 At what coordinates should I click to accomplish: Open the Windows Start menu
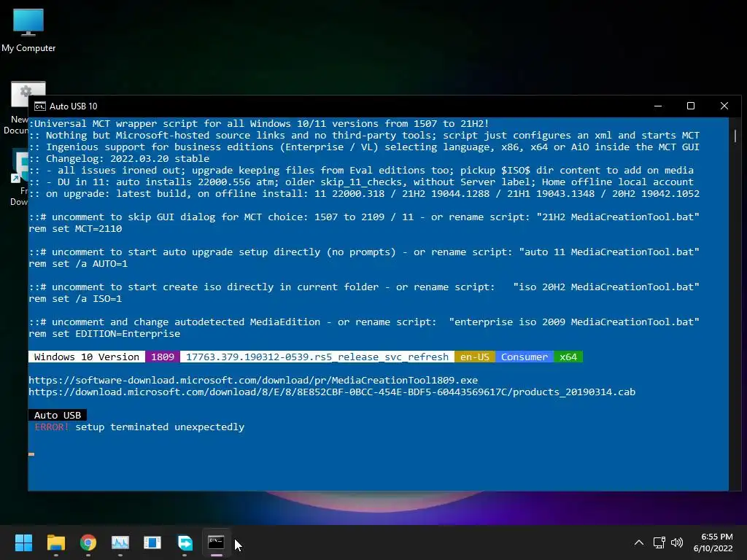click(x=23, y=542)
